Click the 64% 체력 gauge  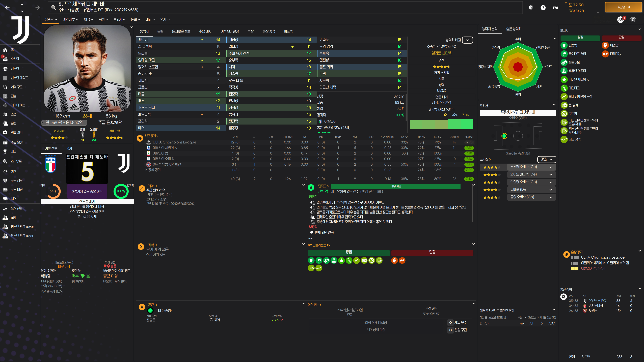tap(53, 191)
